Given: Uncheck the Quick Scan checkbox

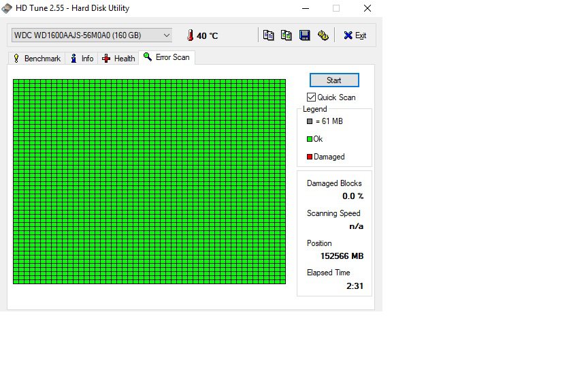Looking at the screenshot, I should pos(311,97).
